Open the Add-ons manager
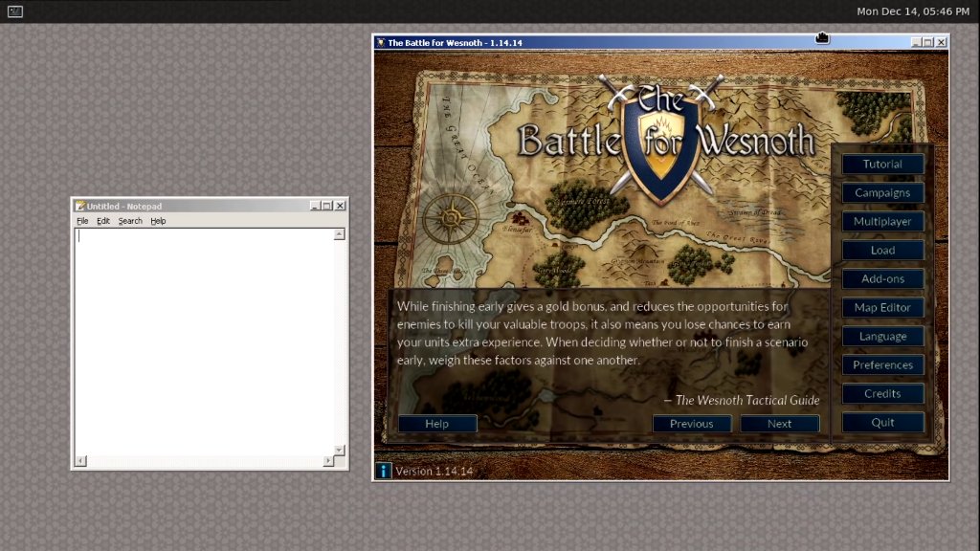Image resolution: width=980 pixels, height=551 pixels. [882, 279]
